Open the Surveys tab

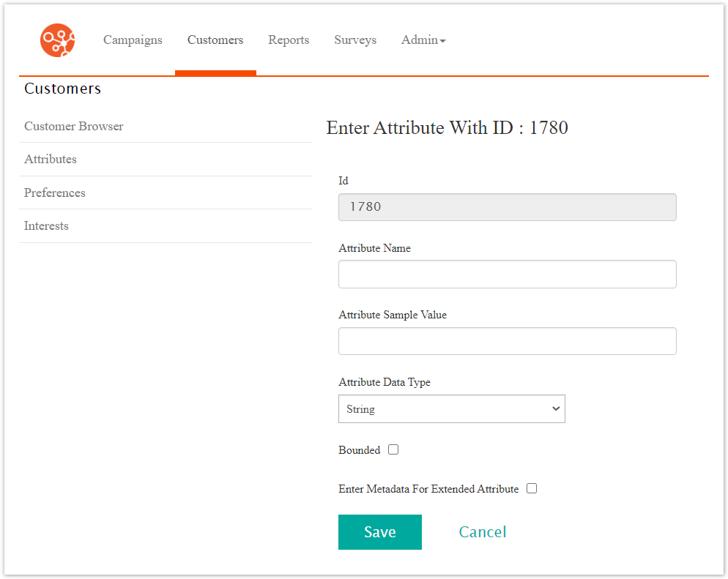point(355,40)
